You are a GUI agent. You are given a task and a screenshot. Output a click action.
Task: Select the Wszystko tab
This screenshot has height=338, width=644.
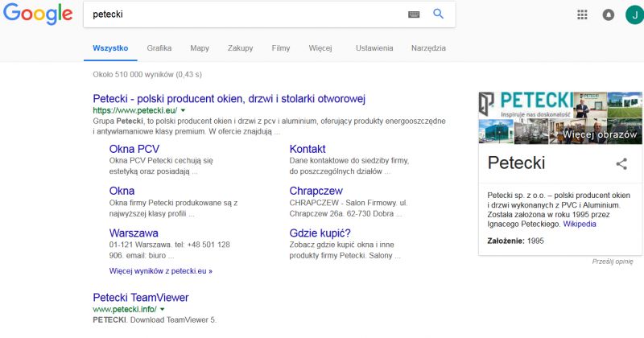(x=110, y=48)
